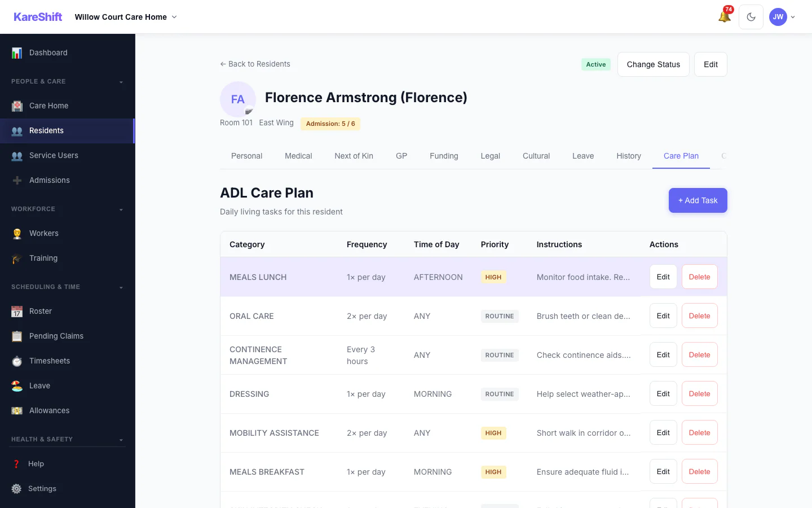Edit the Mobility Assistance task
Image resolution: width=812 pixels, height=508 pixels.
pyautogui.click(x=663, y=432)
